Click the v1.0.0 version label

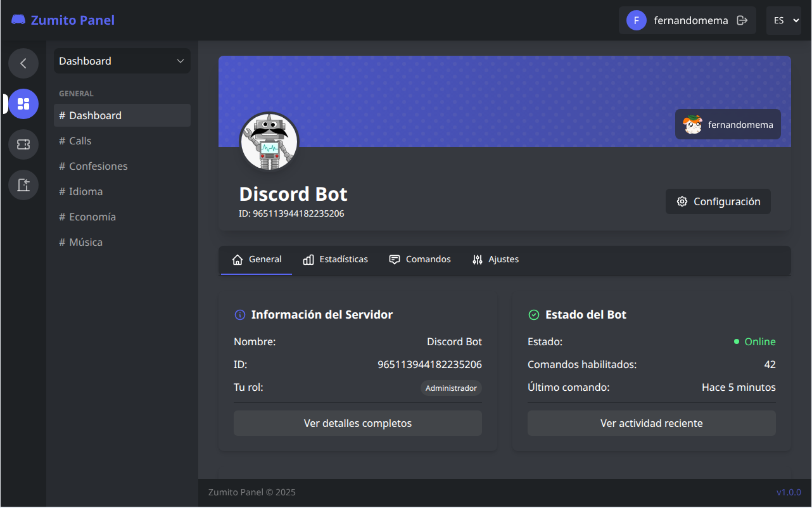pos(789,492)
